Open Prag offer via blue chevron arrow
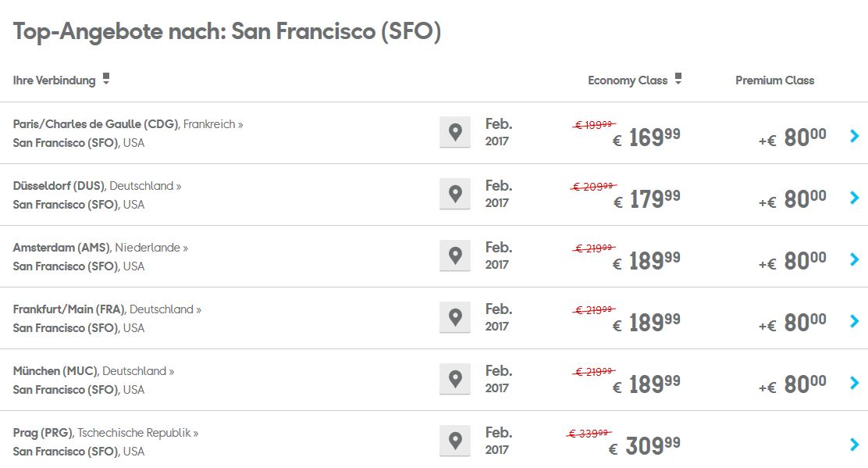Screen dimensions: 868x468 point(854,445)
